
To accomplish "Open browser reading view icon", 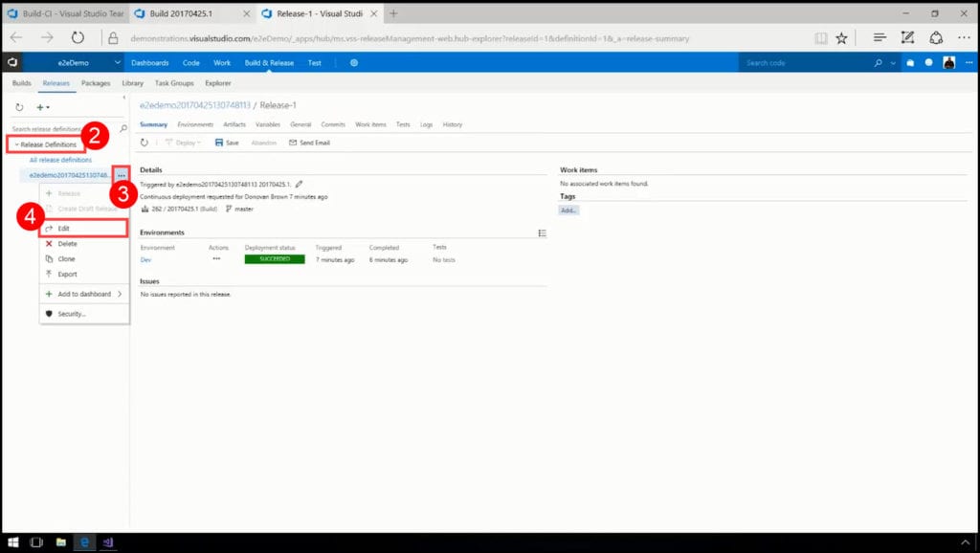I will pyautogui.click(x=821, y=38).
